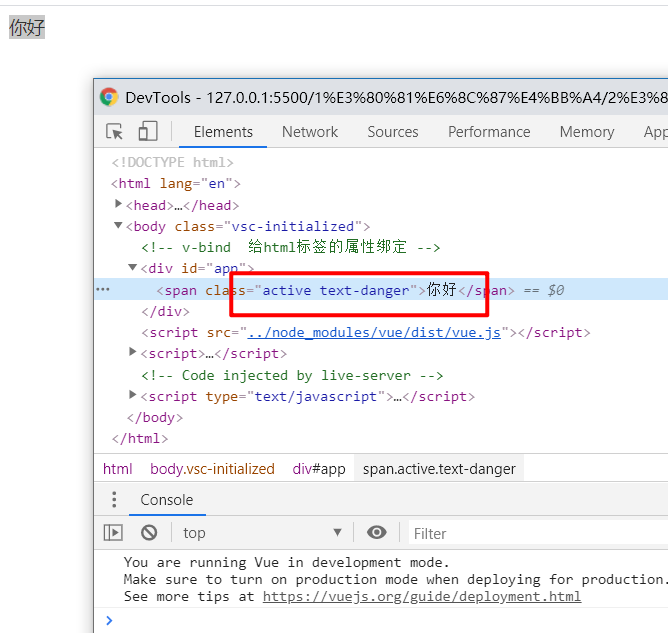Screen dimensions: 668x633
Task: Select span.active.text-danger breadcrumb
Action: (439, 469)
